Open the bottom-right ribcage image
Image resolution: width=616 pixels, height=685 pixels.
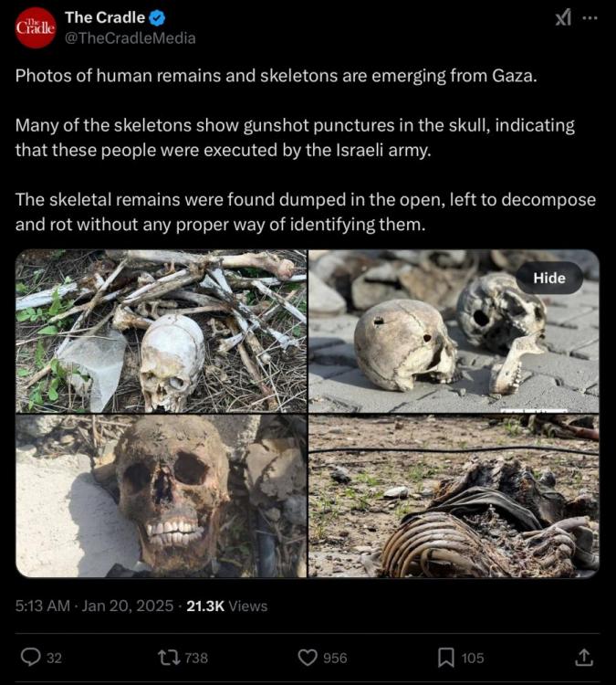[454, 496]
